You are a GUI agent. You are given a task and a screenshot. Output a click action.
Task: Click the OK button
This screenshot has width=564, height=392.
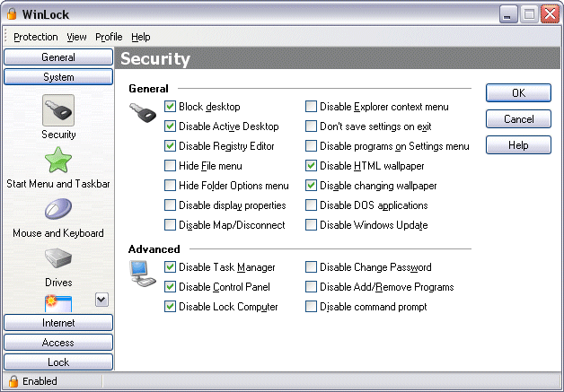518,93
